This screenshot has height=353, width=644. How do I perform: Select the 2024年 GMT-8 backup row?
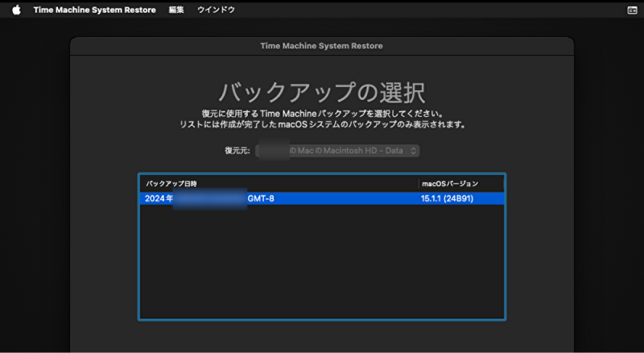tap(322, 199)
